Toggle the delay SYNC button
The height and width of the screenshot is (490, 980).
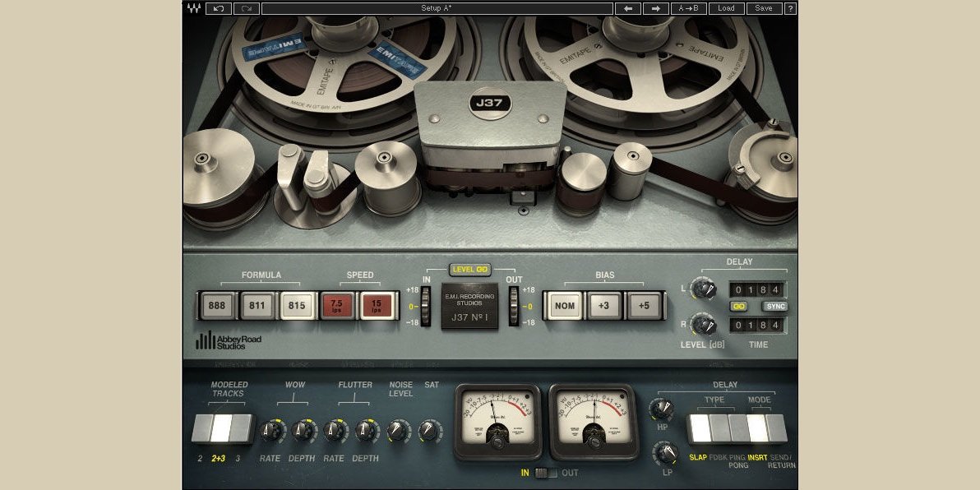[774, 307]
